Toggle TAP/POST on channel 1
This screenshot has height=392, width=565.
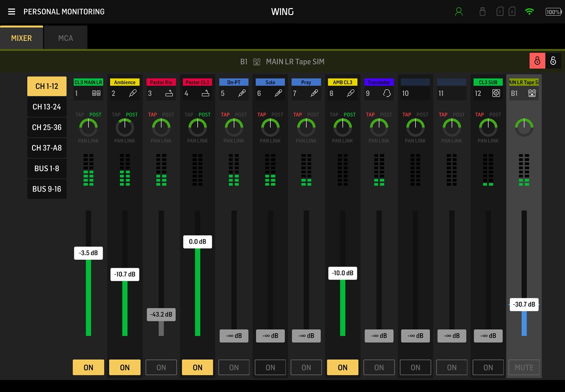[89, 114]
